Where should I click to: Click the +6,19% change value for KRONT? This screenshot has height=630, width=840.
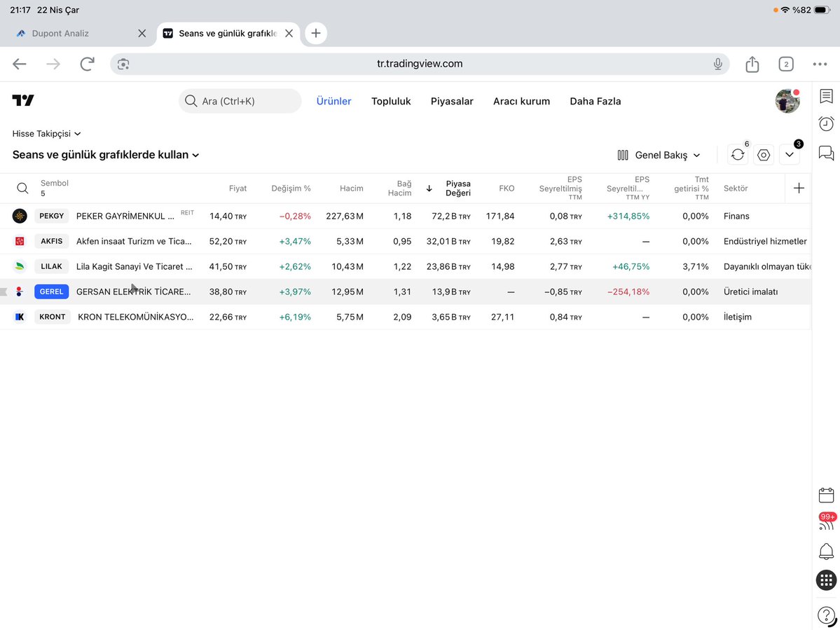[295, 317]
